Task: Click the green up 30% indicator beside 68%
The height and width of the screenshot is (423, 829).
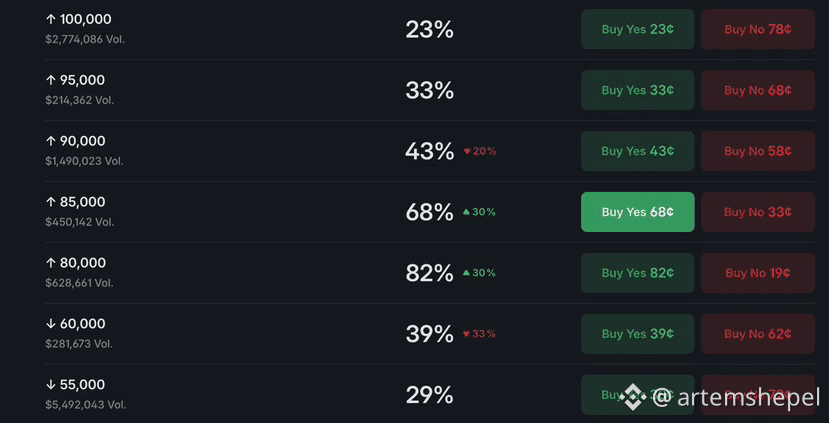Action: (x=479, y=212)
